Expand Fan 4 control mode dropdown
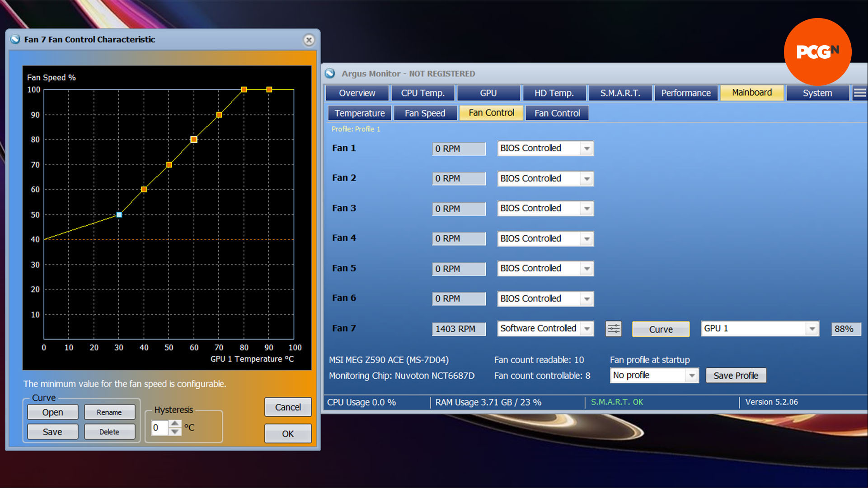Viewport: 868px width, 488px height. [x=586, y=239]
